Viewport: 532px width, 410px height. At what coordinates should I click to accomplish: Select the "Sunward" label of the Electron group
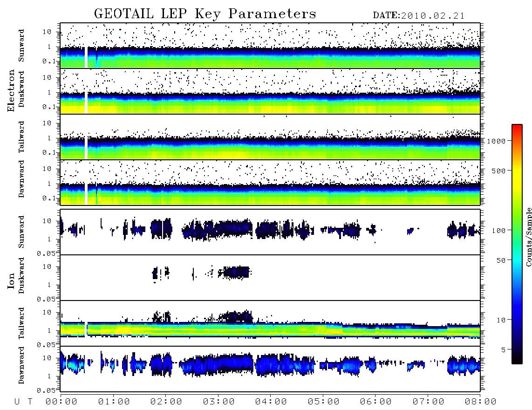tap(21, 46)
